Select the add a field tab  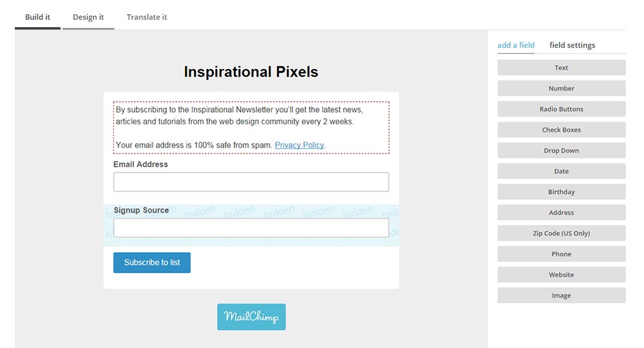(x=516, y=45)
